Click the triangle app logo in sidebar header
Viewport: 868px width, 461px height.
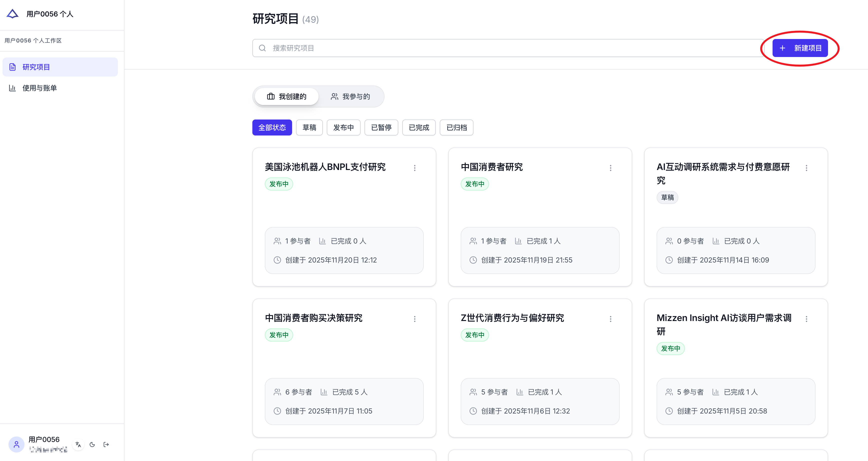(x=12, y=14)
